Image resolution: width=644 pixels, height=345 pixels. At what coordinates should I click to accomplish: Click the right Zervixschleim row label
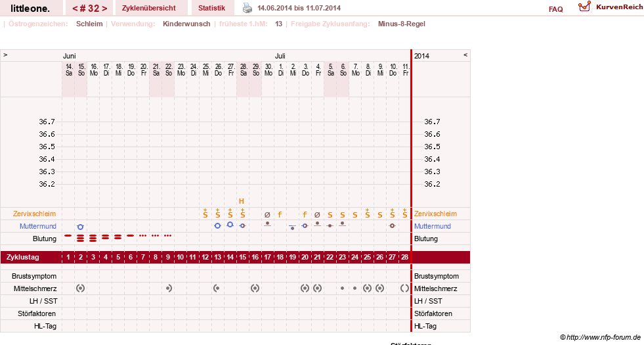point(435,214)
